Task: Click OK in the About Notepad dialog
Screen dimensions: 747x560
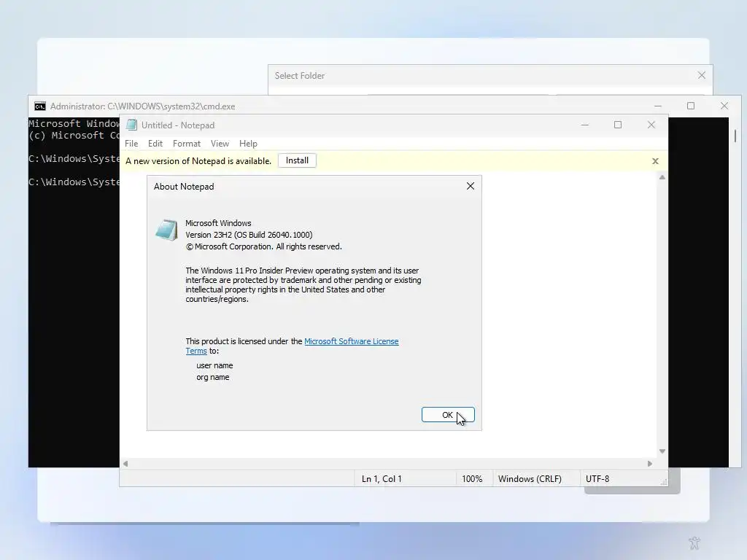Action: tap(448, 415)
